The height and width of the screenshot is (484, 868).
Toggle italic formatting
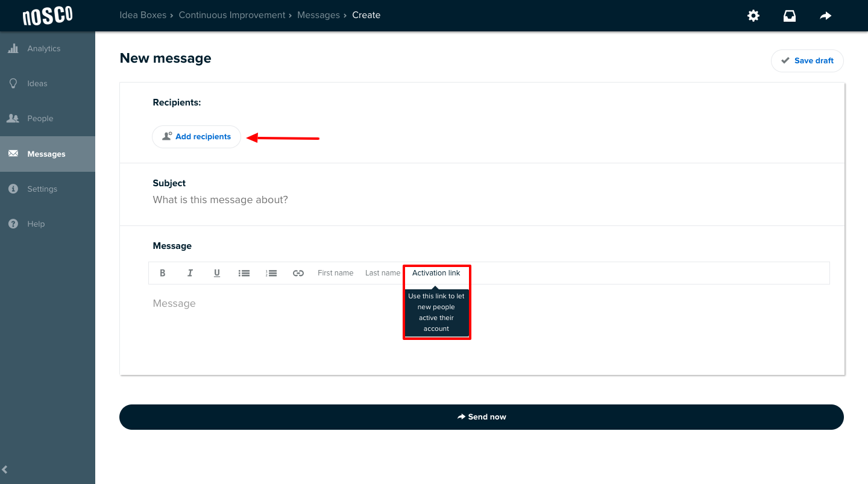point(190,273)
